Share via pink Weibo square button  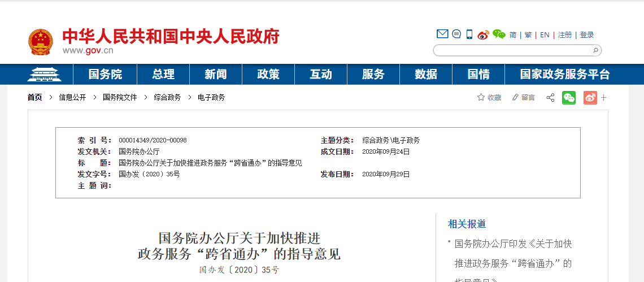590,98
